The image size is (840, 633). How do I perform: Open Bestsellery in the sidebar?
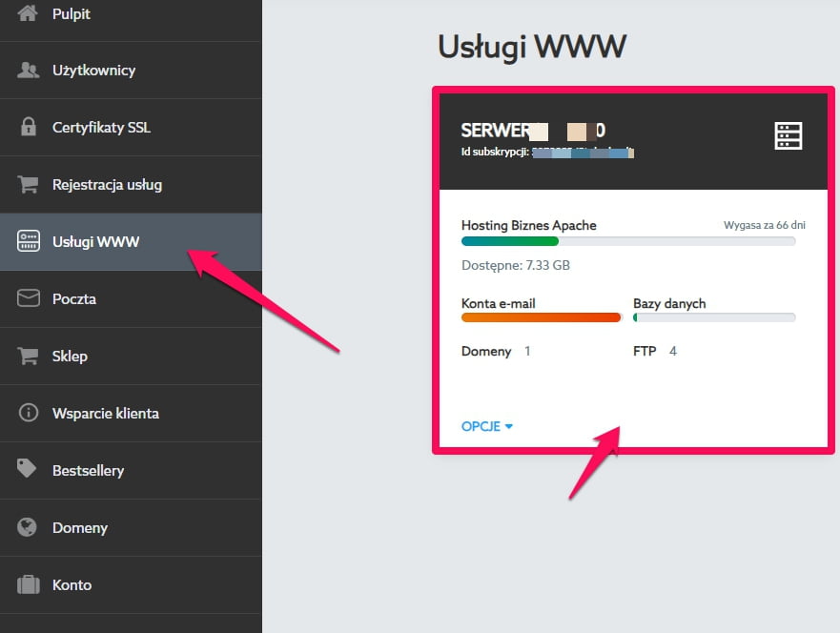pyautogui.click(x=131, y=471)
